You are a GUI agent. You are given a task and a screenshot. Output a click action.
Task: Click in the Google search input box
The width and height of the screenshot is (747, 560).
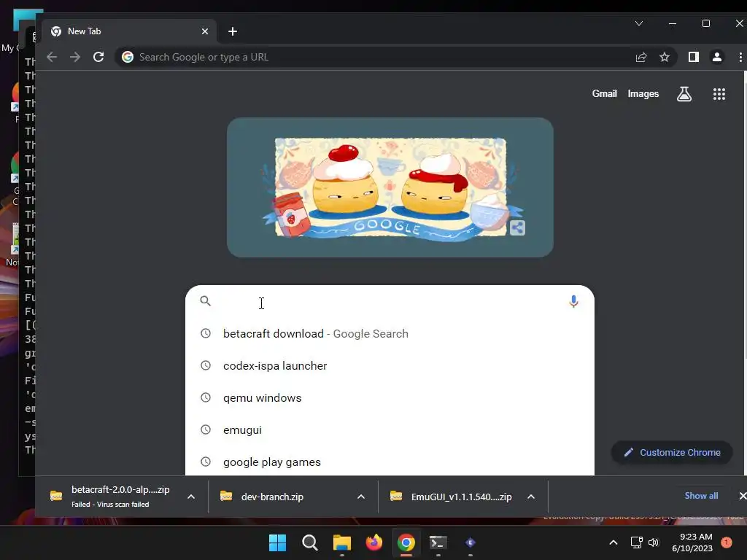click(x=388, y=301)
